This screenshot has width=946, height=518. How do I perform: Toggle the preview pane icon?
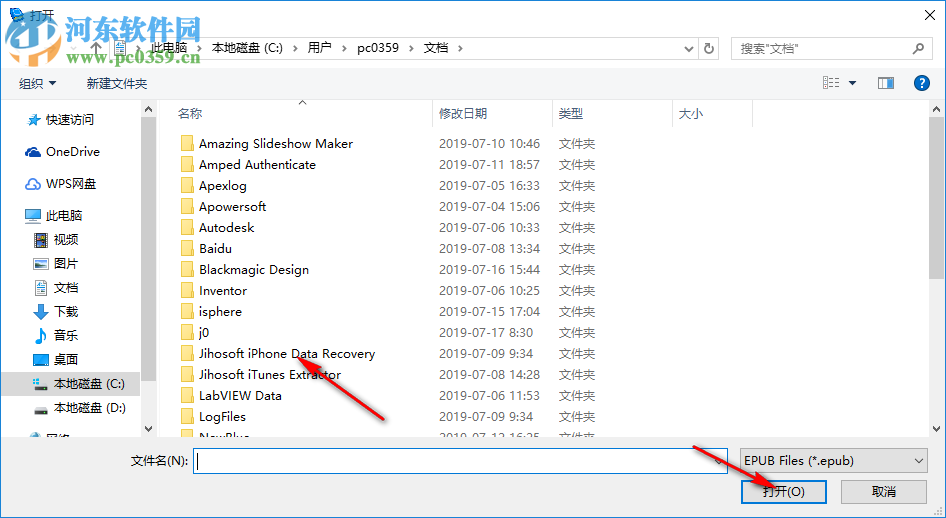(x=886, y=83)
